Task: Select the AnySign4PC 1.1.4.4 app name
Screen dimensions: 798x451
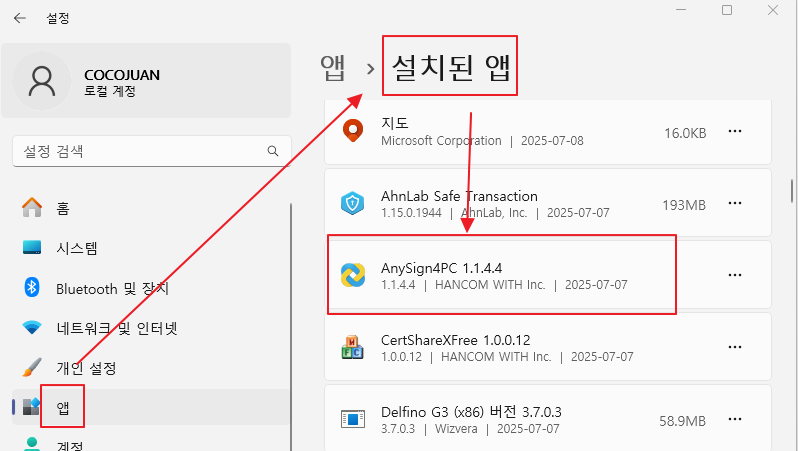Action: (441, 268)
